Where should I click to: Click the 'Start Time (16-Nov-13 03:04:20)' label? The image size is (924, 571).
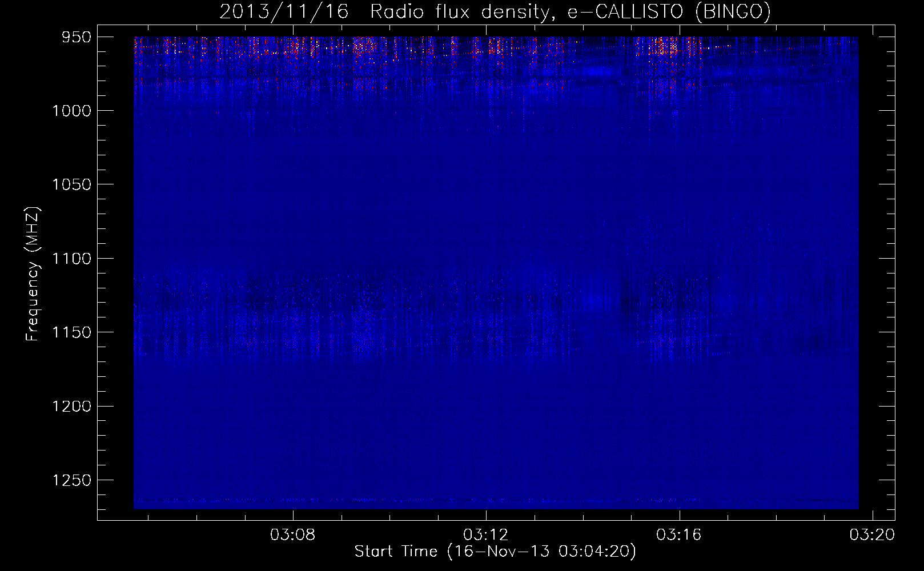[x=495, y=552]
